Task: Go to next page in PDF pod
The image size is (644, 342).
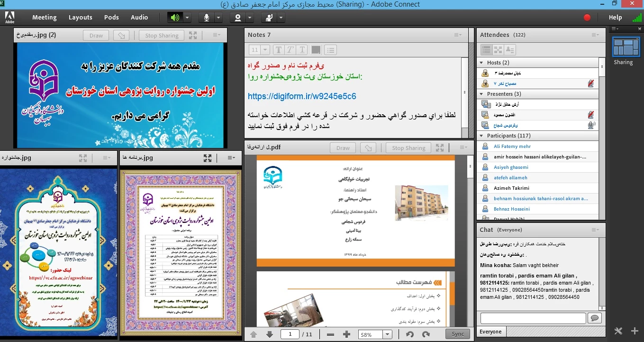Action: tap(270, 334)
